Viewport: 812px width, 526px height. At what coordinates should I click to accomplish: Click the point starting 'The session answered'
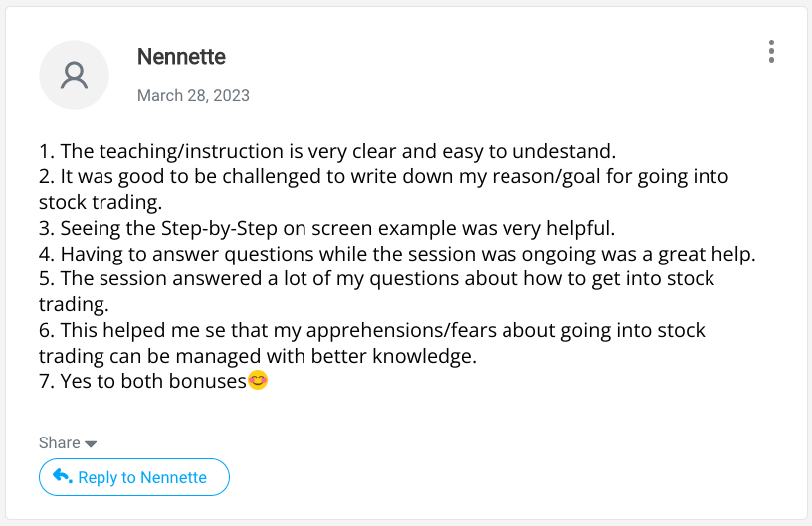pyautogui.click(x=376, y=291)
